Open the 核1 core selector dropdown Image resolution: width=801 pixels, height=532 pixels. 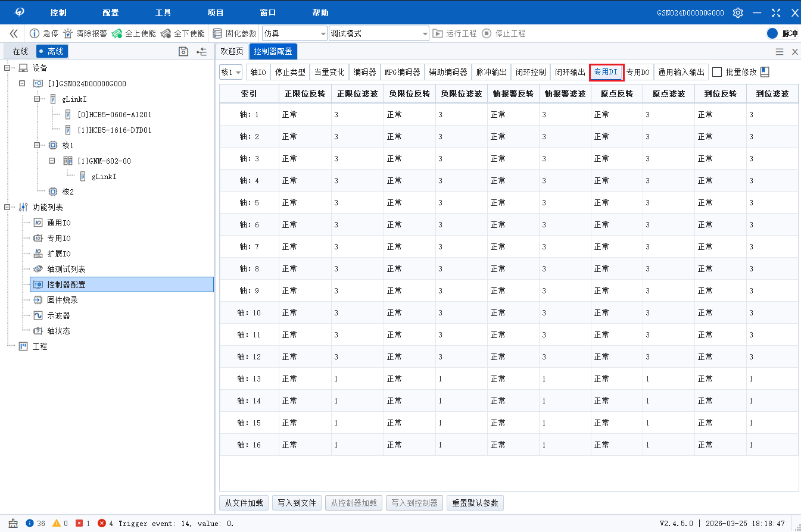click(x=231, y=73)
